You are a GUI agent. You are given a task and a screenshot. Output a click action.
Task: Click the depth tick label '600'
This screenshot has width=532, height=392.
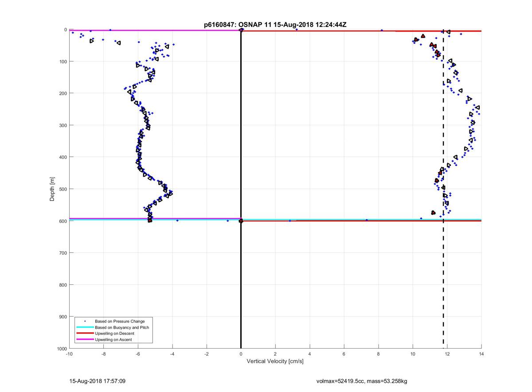[x=63, y=221]
